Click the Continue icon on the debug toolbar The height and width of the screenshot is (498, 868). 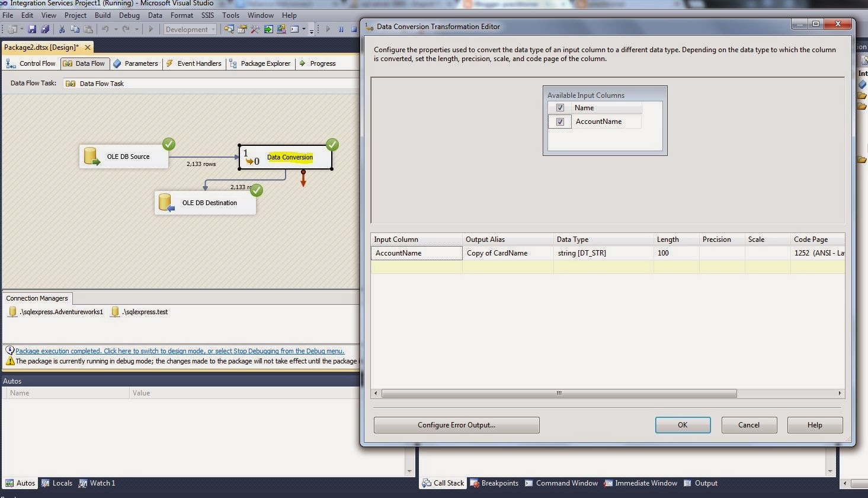click(x=328, y=29)
